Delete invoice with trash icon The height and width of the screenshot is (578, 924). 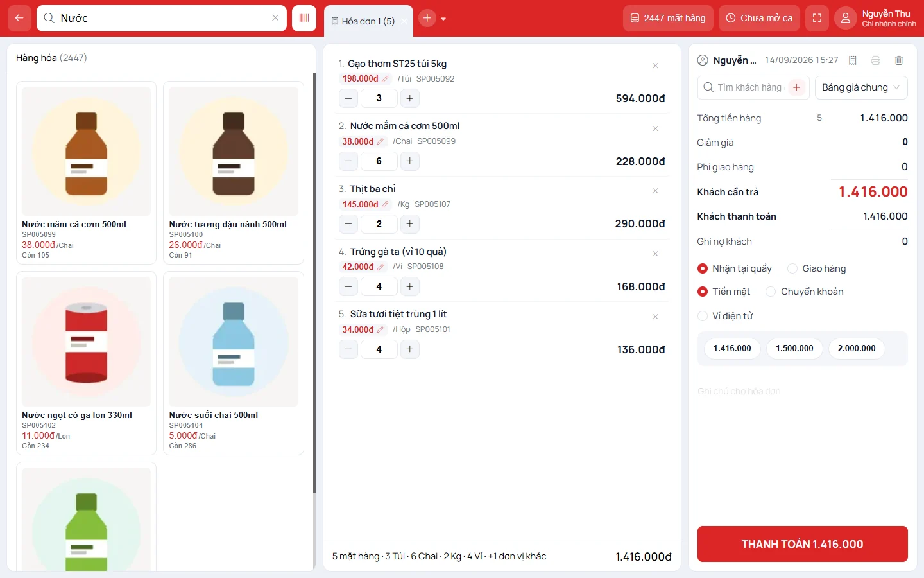click(x=899, y=60)
